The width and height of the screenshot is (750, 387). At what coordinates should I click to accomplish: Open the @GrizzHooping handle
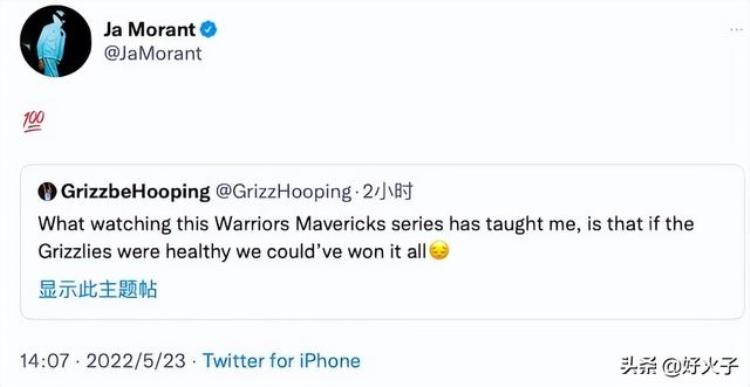(x=284, y=192)
